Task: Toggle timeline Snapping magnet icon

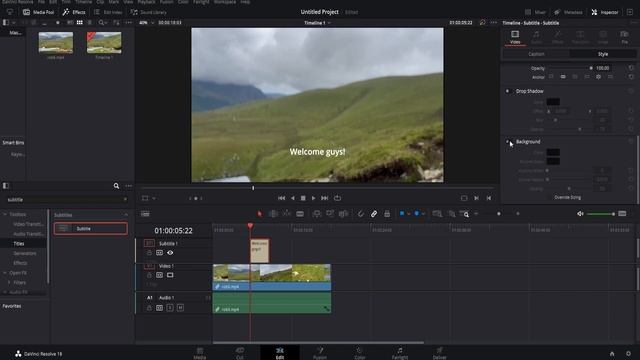Action: 360,214
